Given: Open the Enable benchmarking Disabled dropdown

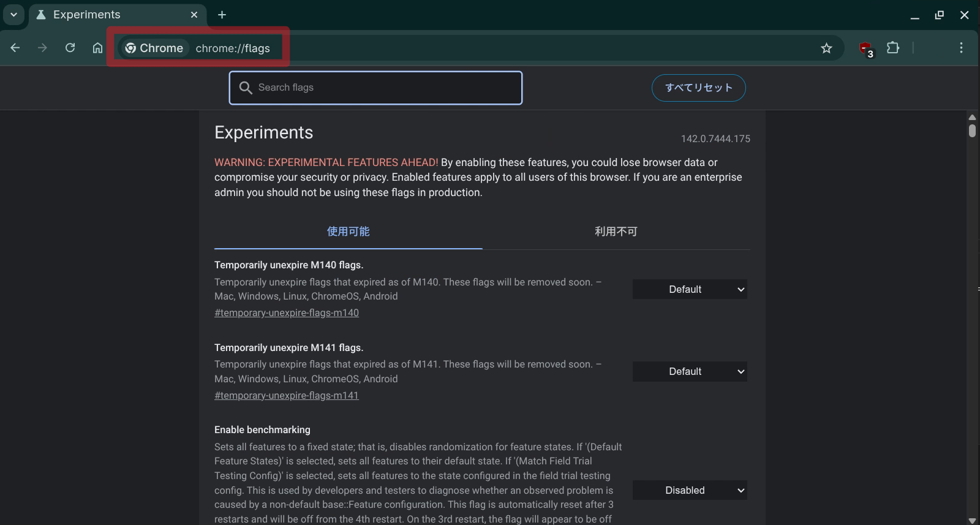Looking at the screenshot, I should tap(690, 490).
